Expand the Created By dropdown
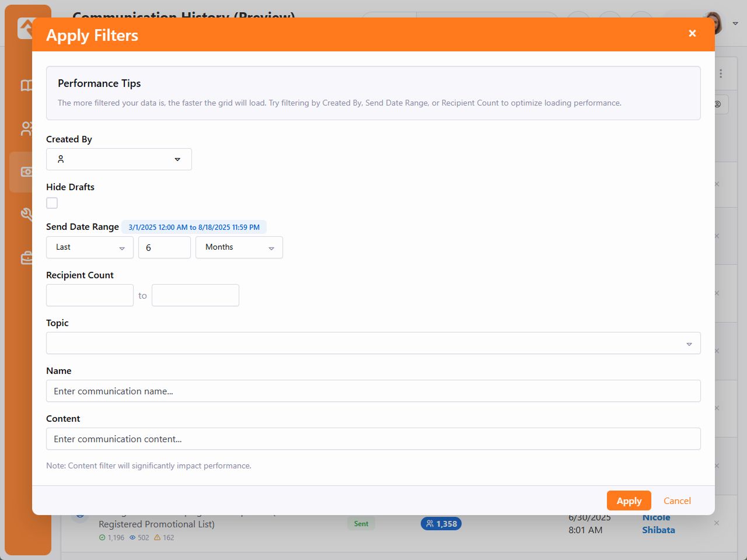This screenshot has height=560, width=747. [177, 159]
